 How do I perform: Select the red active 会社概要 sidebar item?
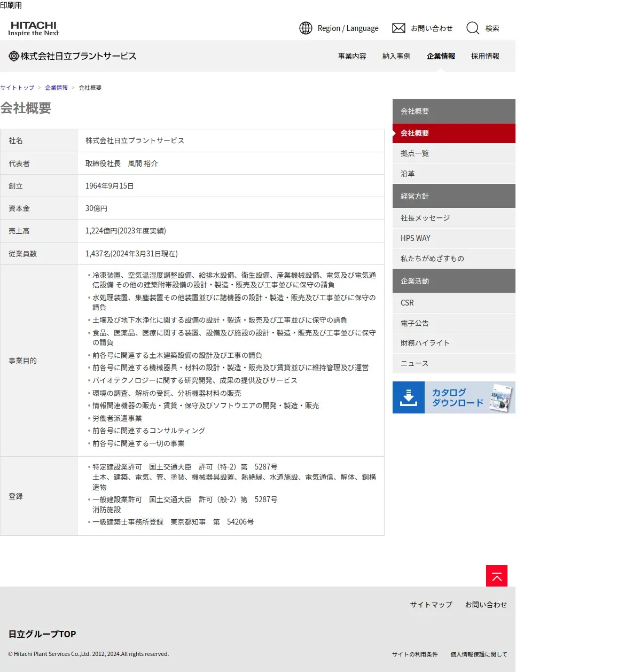pos(454,133)
